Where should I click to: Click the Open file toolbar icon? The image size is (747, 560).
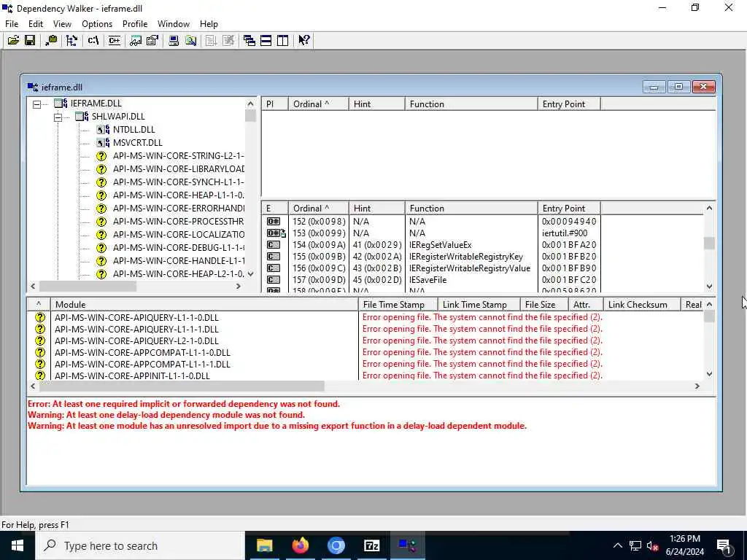pyautogui.click(x=13, y=41)
